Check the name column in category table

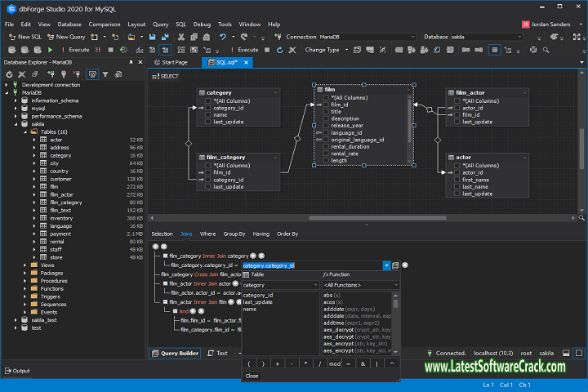[208, 115]
